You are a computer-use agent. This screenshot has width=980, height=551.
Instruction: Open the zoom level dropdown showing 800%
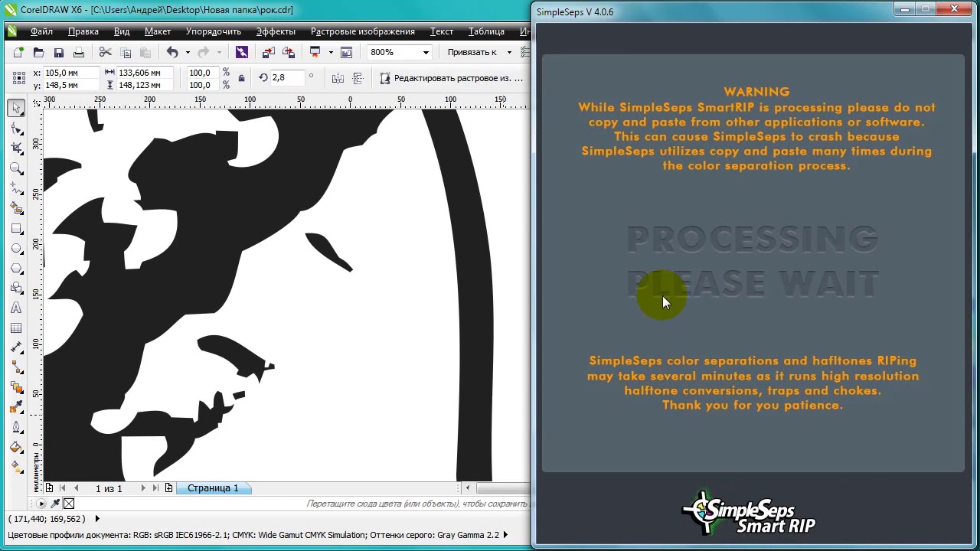(426, 53)
